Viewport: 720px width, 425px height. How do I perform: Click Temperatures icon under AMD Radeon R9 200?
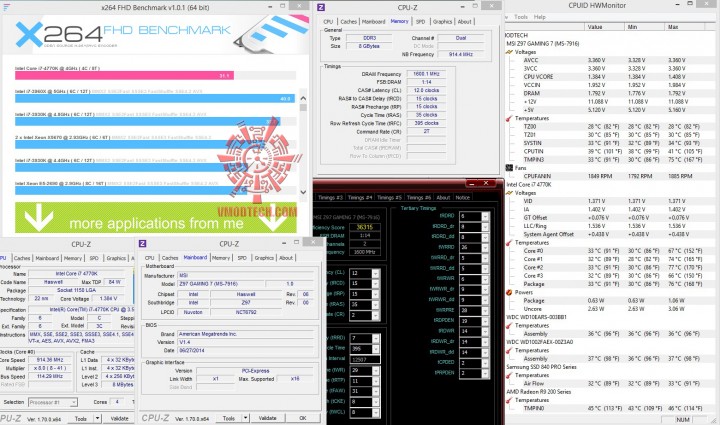point(509,400)
